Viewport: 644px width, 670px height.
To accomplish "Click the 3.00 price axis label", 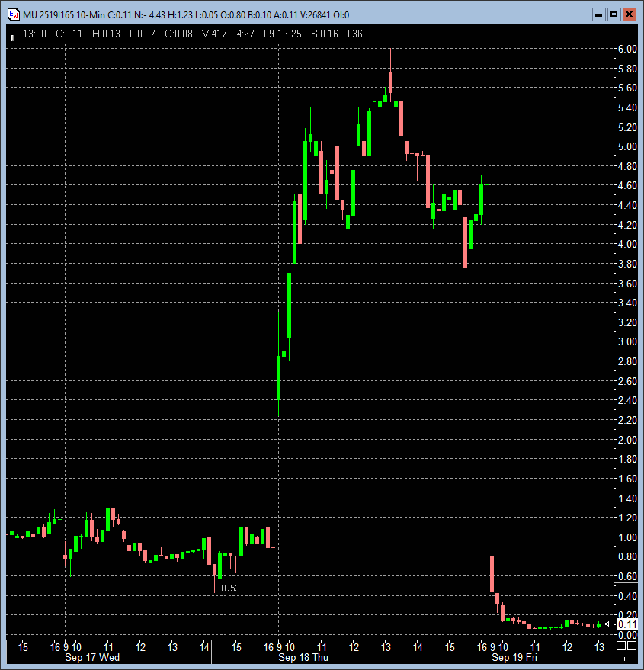I will point(627,342).
